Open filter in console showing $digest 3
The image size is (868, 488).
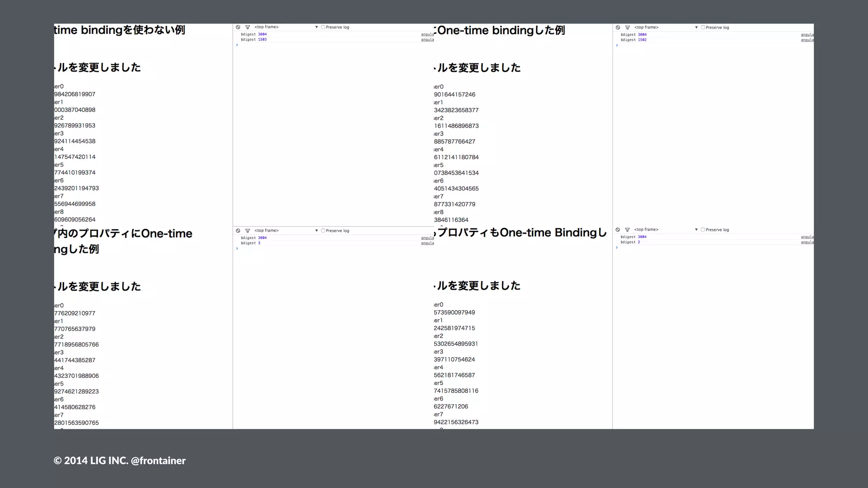248,231
